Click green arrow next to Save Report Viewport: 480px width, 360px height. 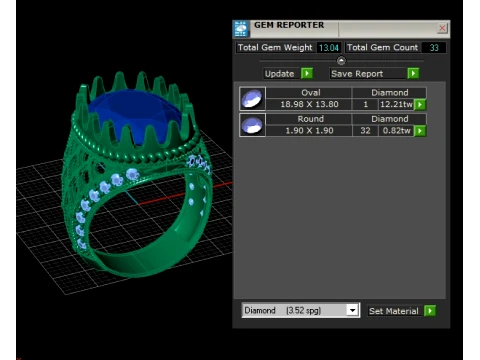[x=413, y=73]
